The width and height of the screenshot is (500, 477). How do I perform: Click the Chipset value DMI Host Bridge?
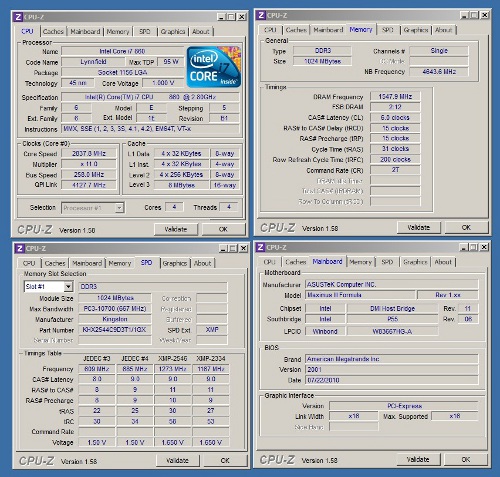tap(392, 309)
